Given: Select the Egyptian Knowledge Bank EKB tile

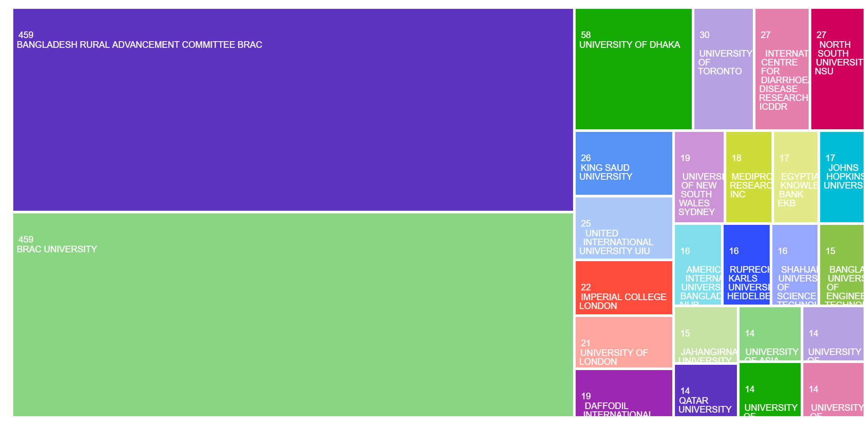Looking at the screenshot, I should tap(795, 177).
